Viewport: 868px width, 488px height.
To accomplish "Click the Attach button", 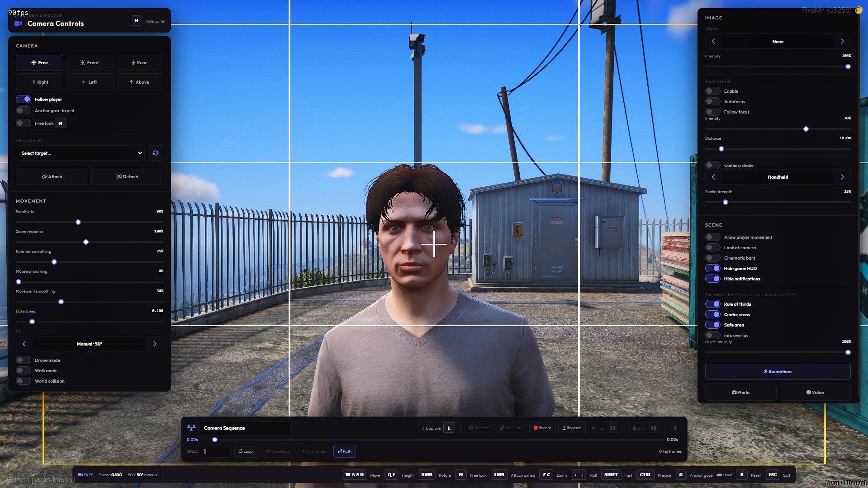I will click(52, 176).
